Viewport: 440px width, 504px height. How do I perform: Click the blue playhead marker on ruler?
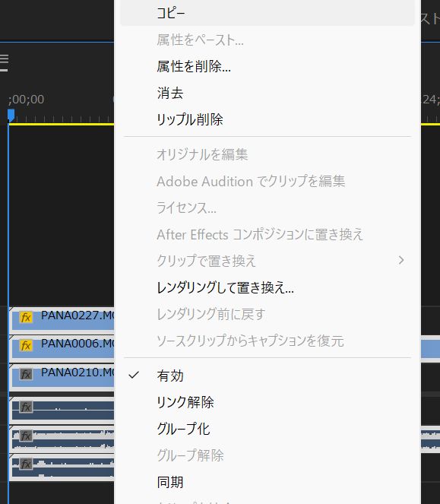11,116
